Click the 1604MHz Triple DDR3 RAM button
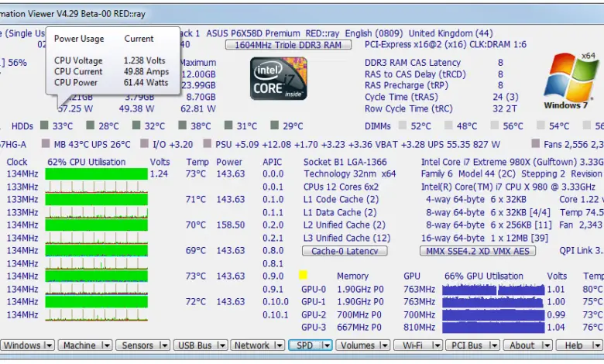 (288, 45)
